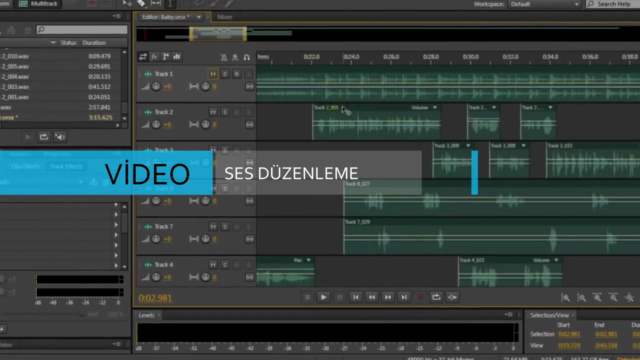Click the leftmost zoom magnifier icon
The image size is (640, 360).
565,298
